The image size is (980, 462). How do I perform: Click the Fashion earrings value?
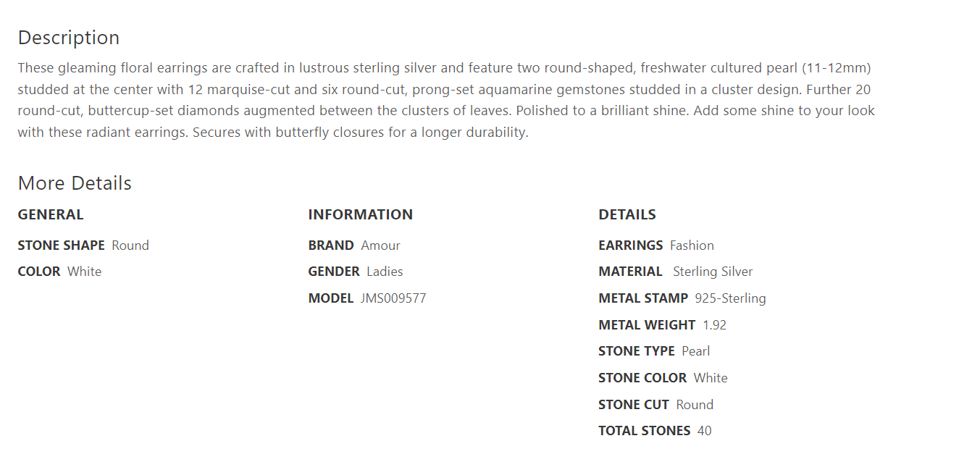pos(692,245)
